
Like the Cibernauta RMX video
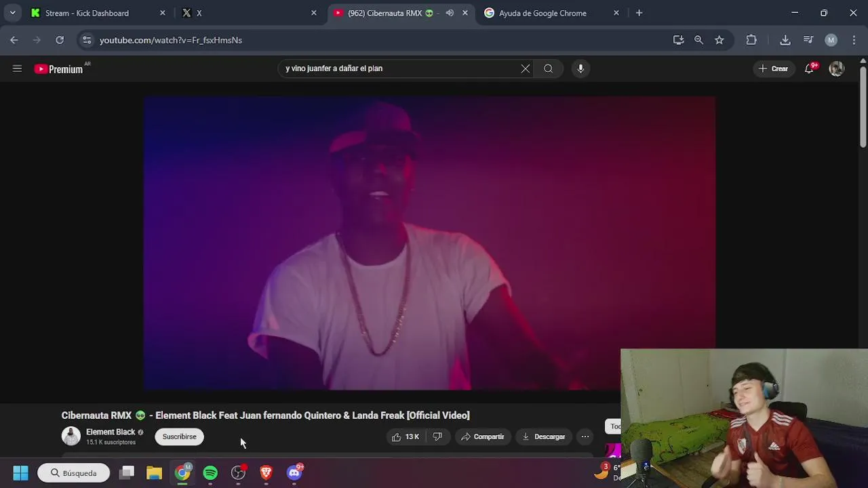click(406, 437)
